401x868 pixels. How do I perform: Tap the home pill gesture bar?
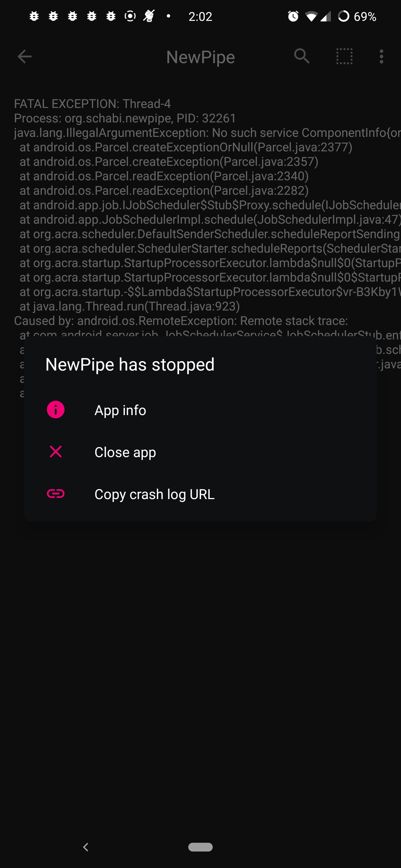(200, 847)
